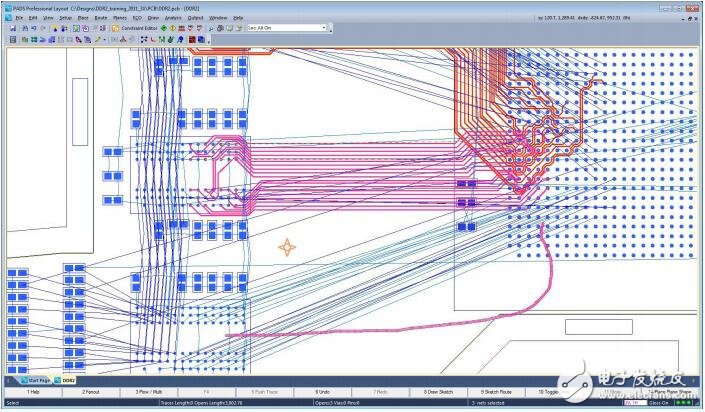Click the PADS application icon in title bar
The image size is (705, 412).
[x=5, y=7]
